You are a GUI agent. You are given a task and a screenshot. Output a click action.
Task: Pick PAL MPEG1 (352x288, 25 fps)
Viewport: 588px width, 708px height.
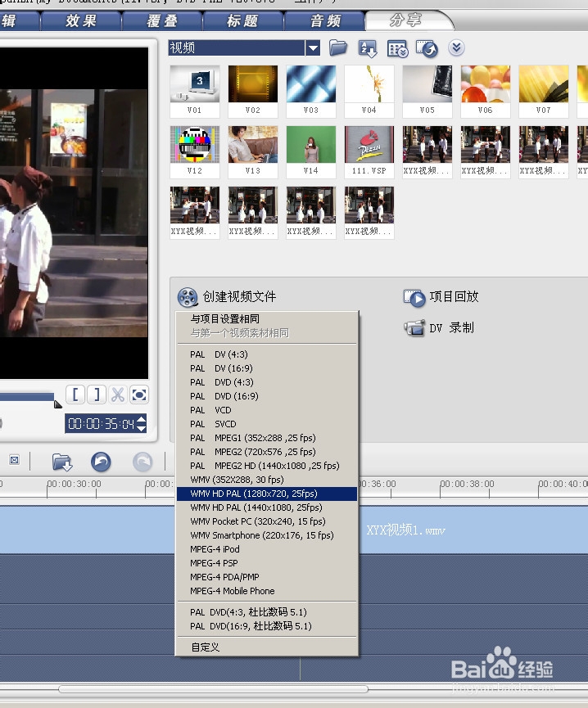tap(267, 438)
